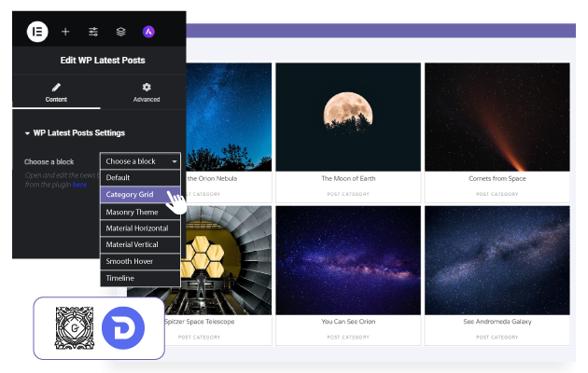
Task: Click Comets from Space post title
Action: (x=497, y=178)
